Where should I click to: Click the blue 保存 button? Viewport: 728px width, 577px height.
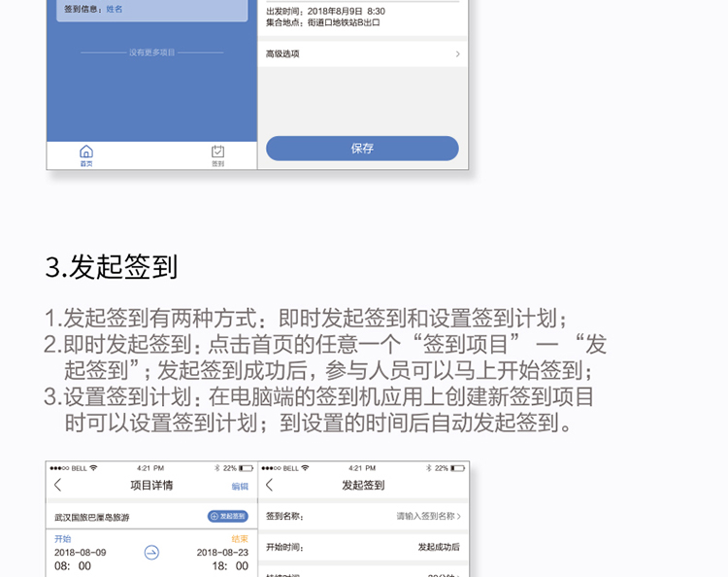[362, 149]
